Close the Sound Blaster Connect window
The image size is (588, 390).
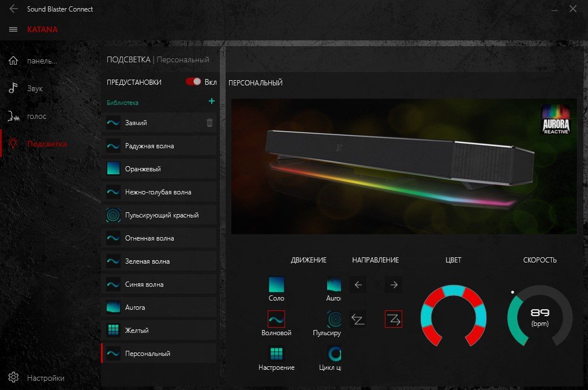pyautogui.click(x=573, y=9)
